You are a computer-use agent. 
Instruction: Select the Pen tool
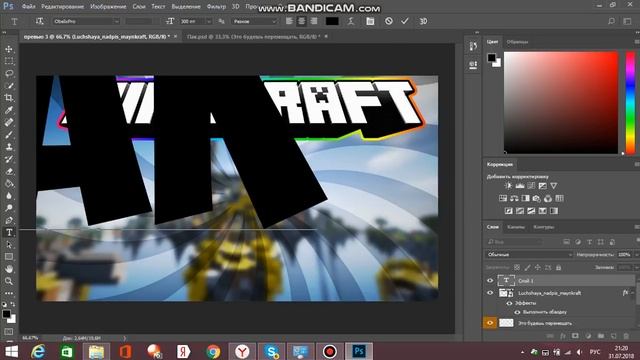pos(9,220)
